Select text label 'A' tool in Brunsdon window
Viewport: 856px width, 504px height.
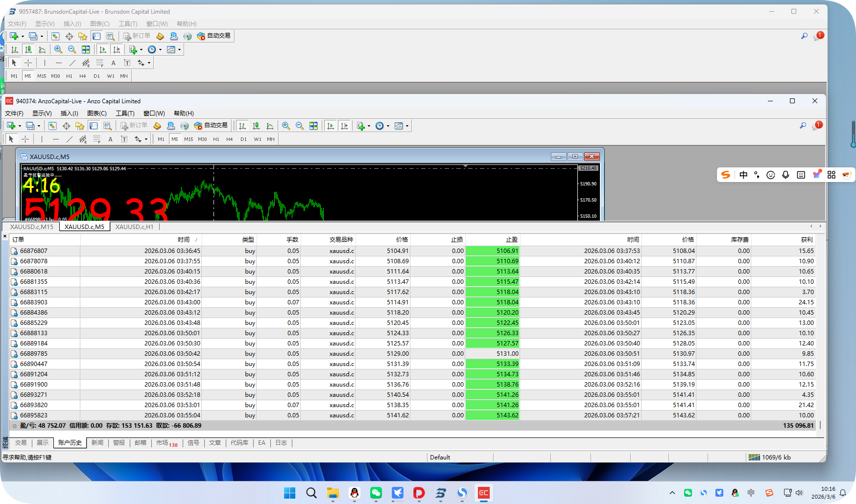pyautogui.click(x=113, y=63)
